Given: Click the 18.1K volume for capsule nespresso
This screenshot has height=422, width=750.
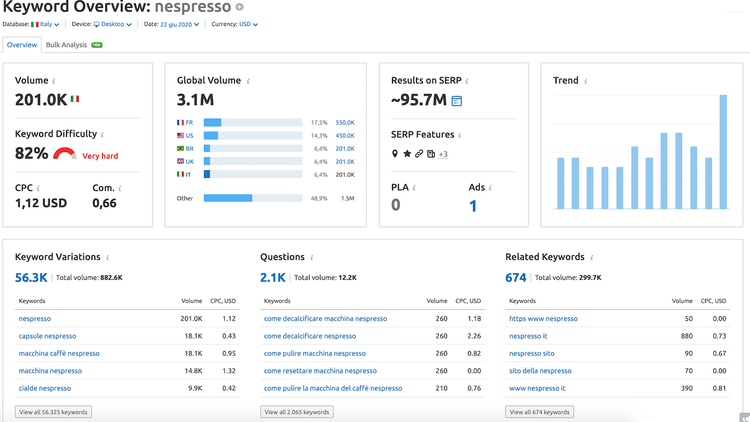Looking at the screenshot, I should click(x=193, y=336).
